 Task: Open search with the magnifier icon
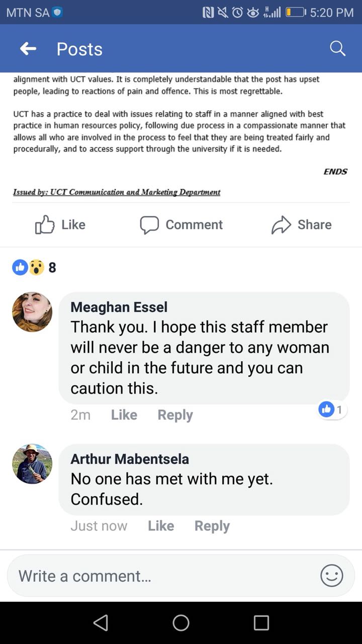[x=337, y=49]
